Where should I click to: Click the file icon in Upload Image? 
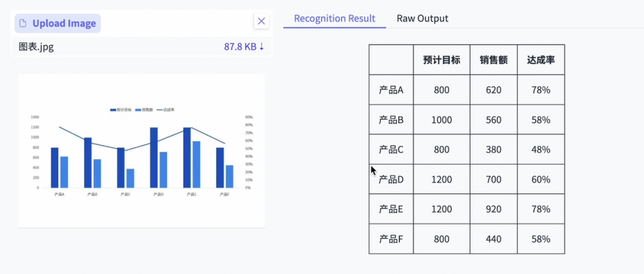coord(23,23)
